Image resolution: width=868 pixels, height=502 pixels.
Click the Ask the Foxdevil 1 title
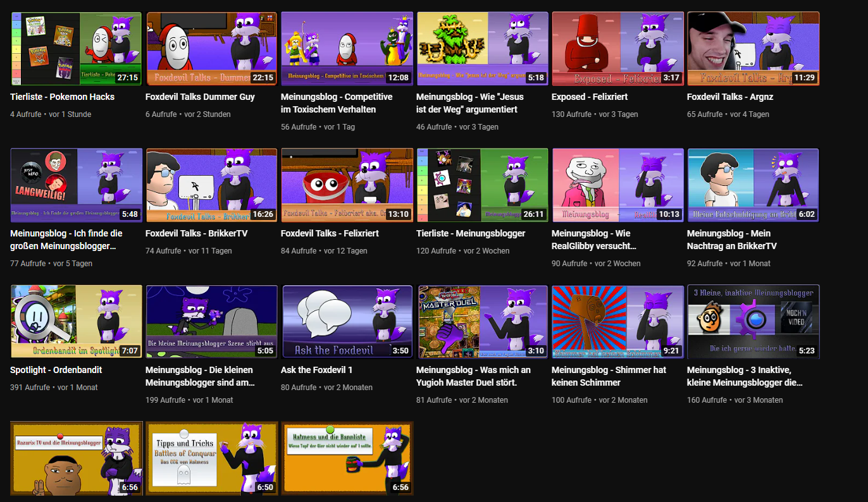click(316, 370)
